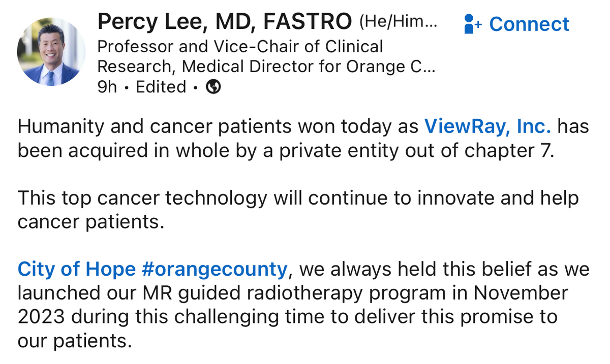This screenshot has height=364, width=610.
Task: Click the paragraph starting This top cancer technology
Action: (298, 197)
